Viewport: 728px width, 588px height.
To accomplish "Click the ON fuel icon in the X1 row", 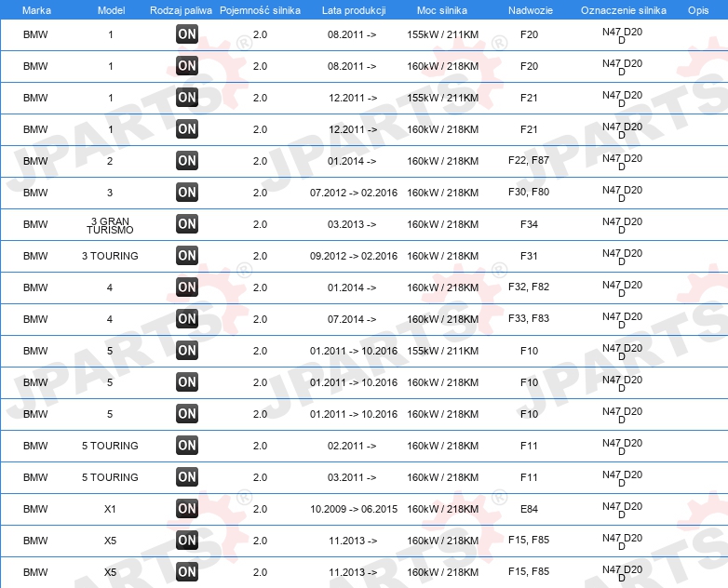I will coord(187,508).
